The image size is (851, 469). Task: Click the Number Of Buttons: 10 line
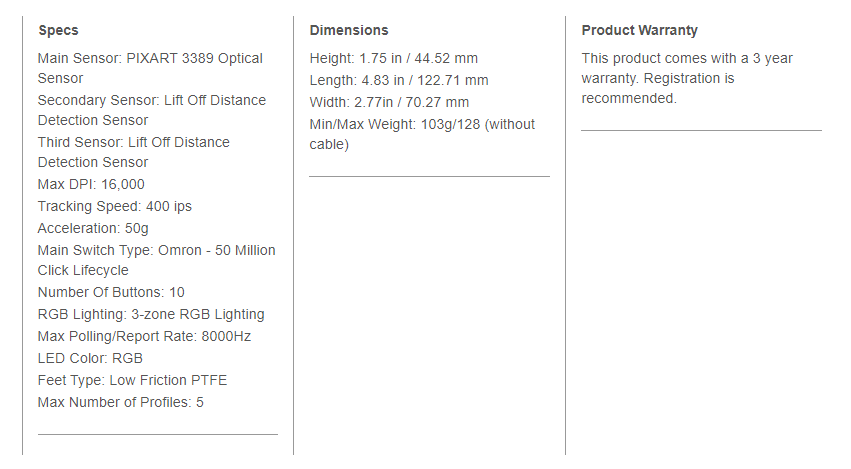point(111,293)
